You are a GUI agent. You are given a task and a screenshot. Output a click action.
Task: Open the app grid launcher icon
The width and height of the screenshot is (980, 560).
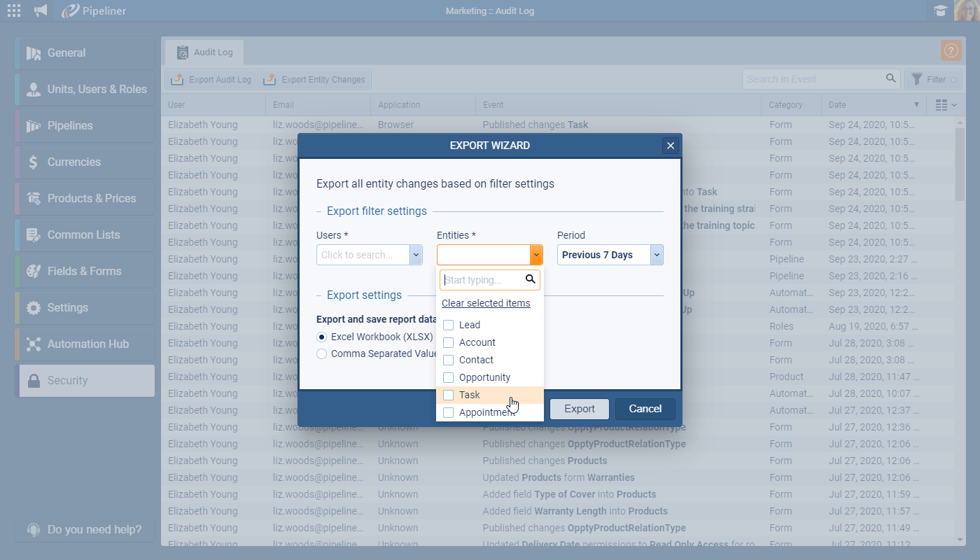(14, 10)
